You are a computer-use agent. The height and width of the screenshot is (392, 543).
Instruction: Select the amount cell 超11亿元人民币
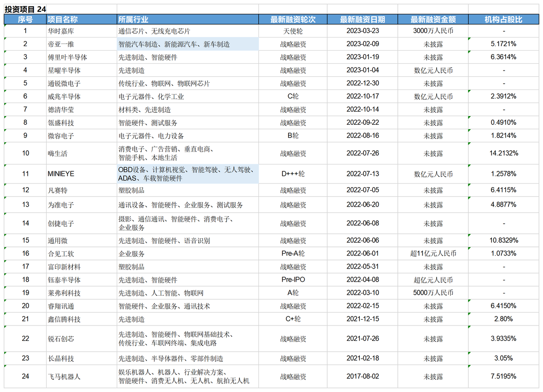(x=433, y=254)
